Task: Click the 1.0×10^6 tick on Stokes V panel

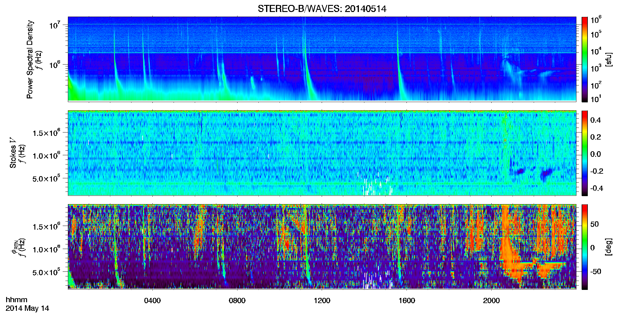Action: coord(46,156)
